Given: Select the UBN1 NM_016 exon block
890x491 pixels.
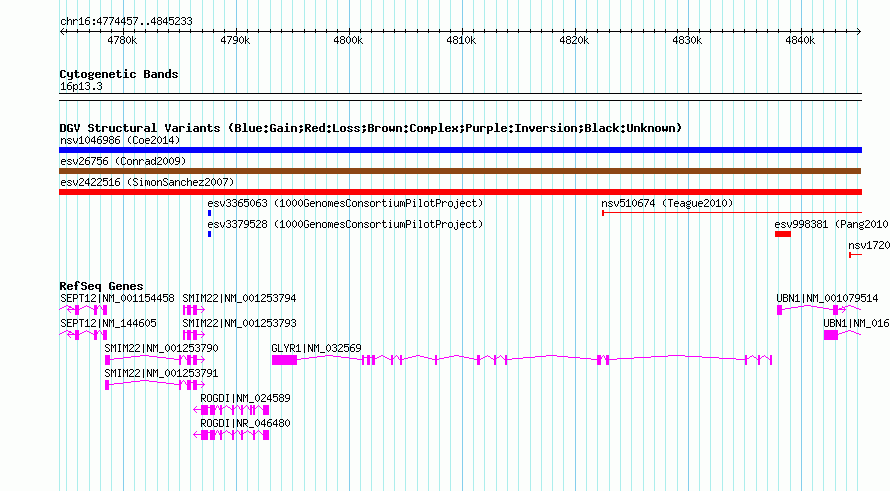Looking at the screenshot, I should 831,335.
